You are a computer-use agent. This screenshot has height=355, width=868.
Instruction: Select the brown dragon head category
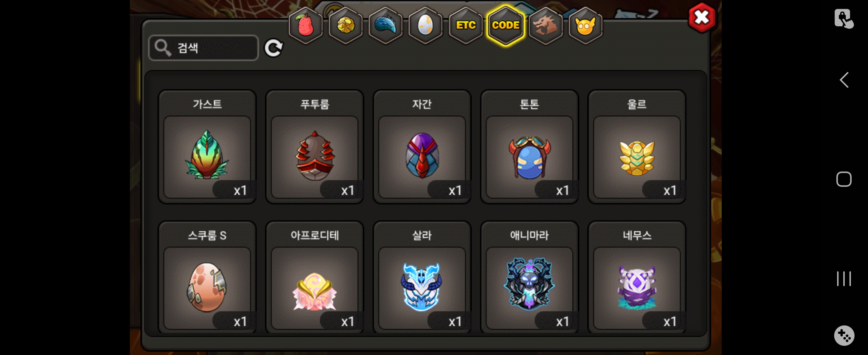tap(545, 25)
